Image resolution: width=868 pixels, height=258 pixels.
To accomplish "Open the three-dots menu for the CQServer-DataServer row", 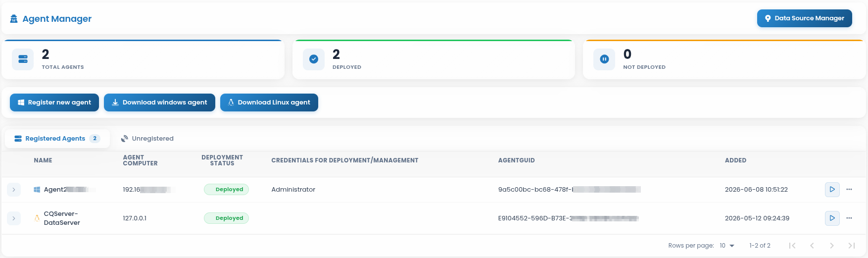I will pyautogui.click(x=849, y=218).
